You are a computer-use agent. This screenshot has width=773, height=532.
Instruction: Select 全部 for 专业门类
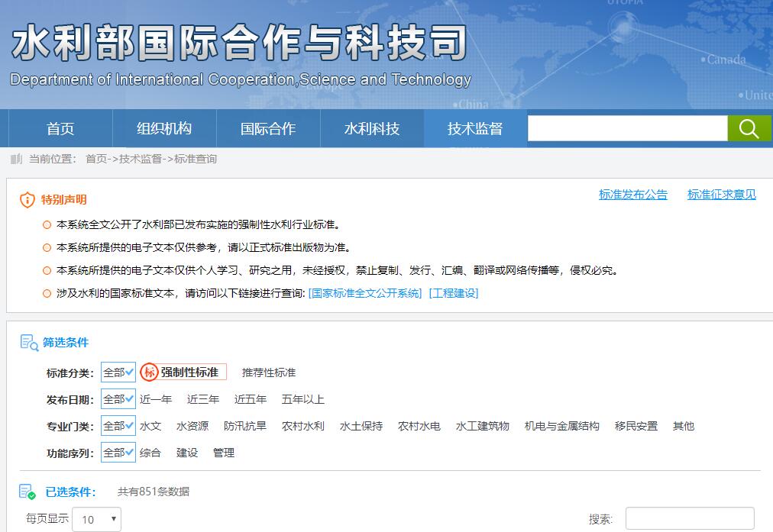tap(118, 426)
